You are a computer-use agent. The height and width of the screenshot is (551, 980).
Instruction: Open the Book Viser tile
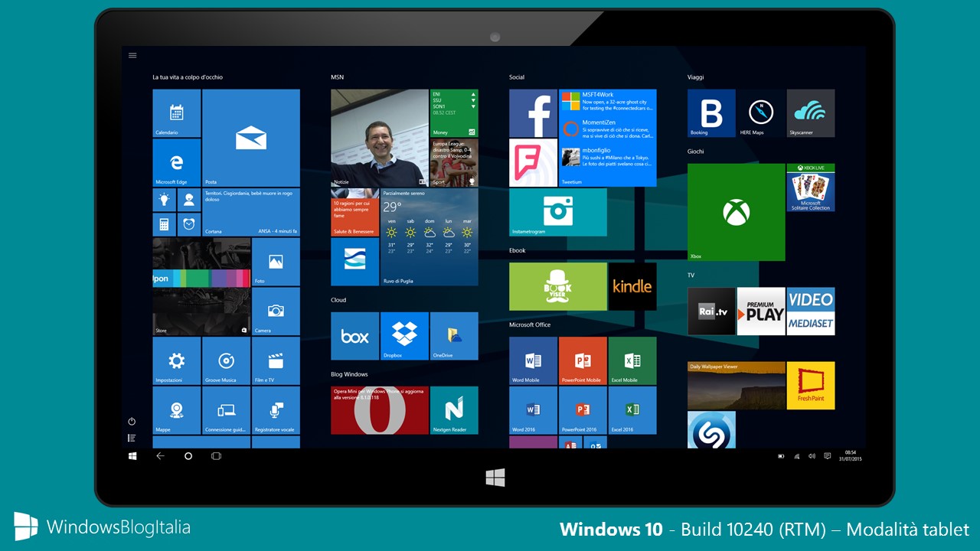coord(558,286)
